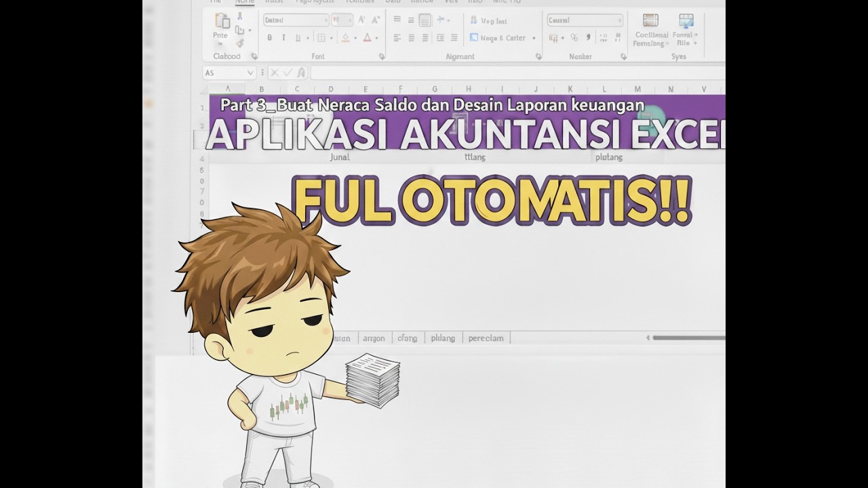Select the highlighted bottom align icon
The image size is (868, 488).
pos(425,20)
